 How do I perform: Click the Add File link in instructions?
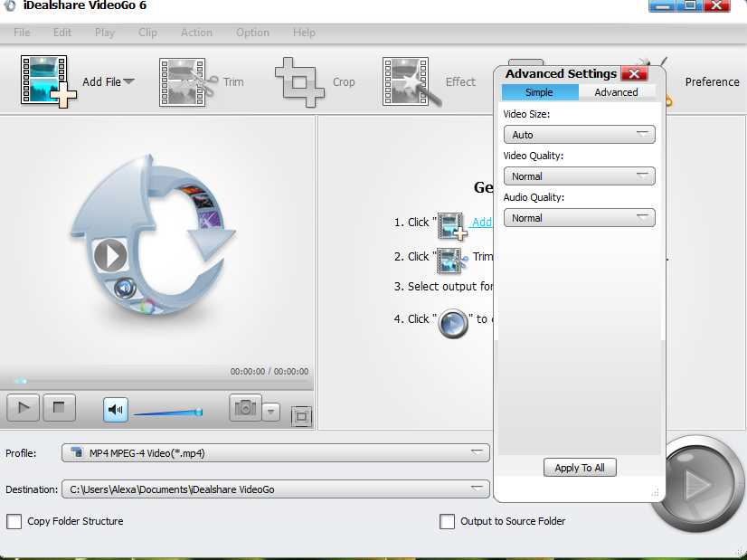pyautogui.click(x=482, y=222)
